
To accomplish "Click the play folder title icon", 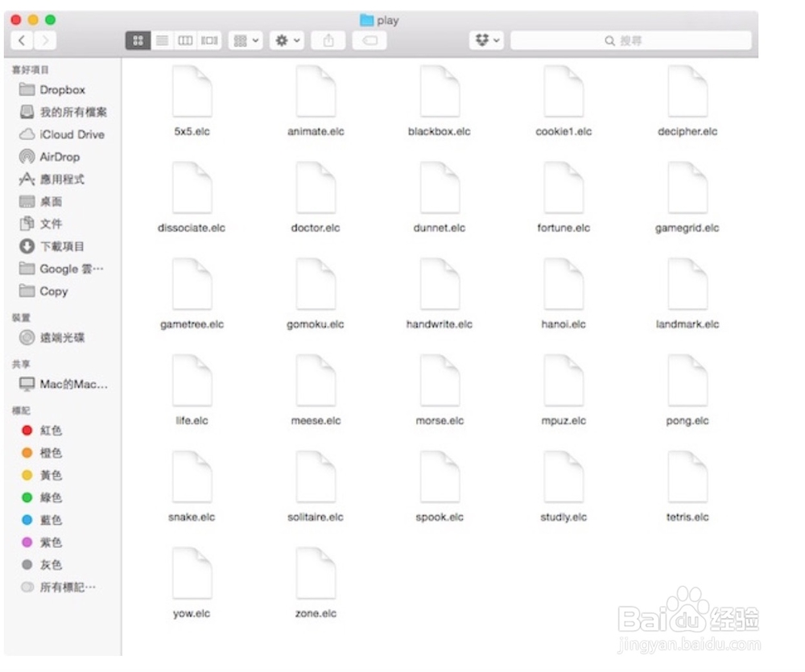I will [x=366, y=20].
